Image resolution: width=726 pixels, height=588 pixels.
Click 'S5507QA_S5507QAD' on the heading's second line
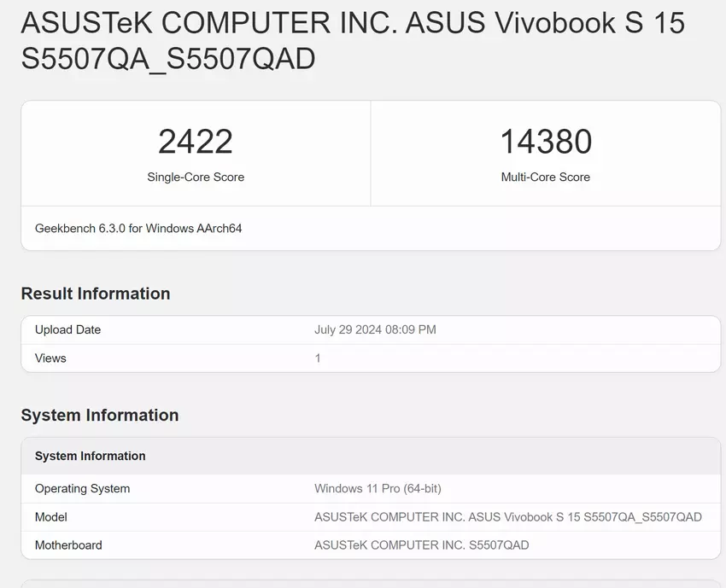coord(168,59)
